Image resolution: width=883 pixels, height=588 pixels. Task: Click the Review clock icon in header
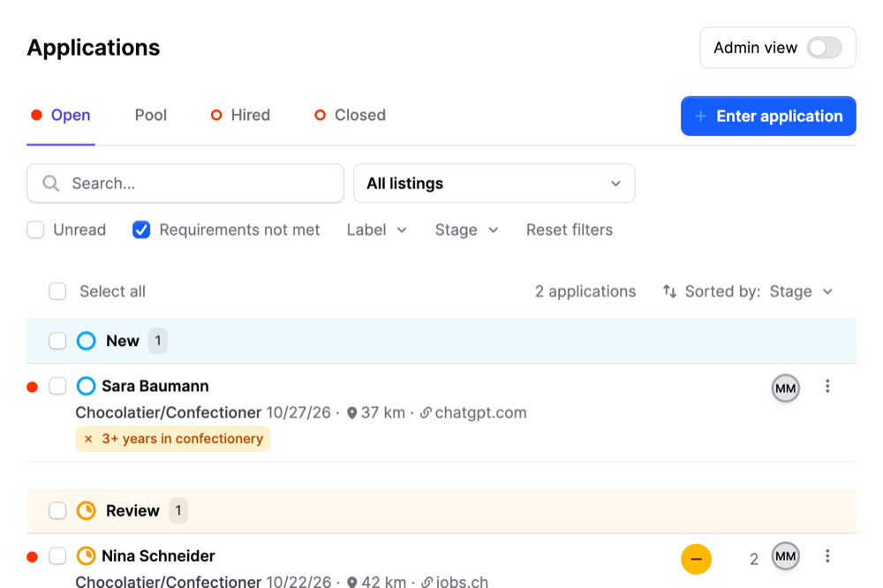[87, 511]
